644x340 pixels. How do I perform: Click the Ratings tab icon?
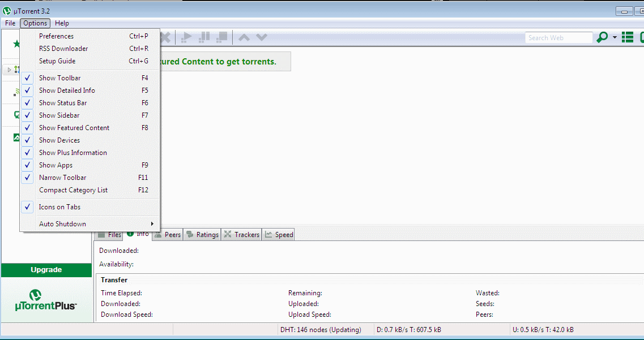[190, 235]
